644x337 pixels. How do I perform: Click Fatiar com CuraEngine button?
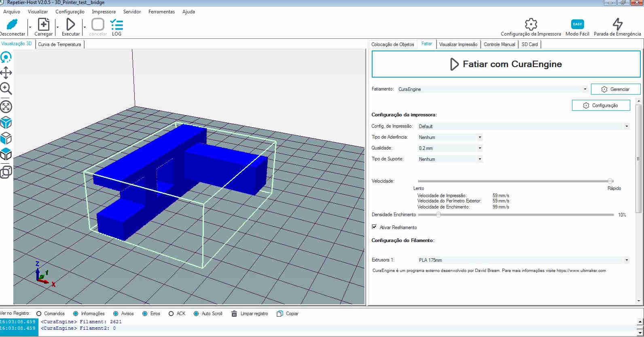tap(506, 64)
